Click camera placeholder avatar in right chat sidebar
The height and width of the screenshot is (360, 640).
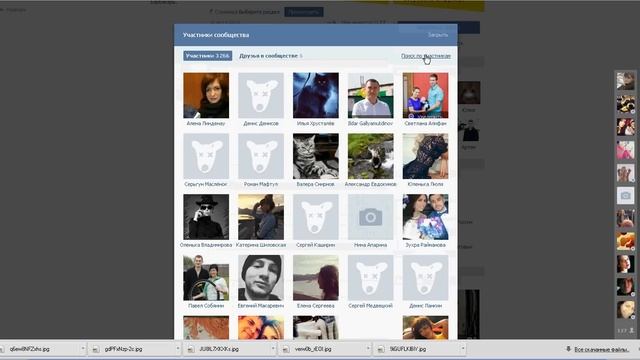(625, 196)
